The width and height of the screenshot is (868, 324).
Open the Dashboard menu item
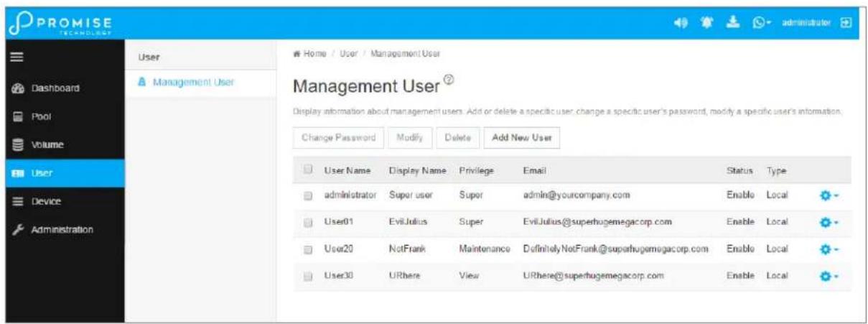tap(65, 88)
